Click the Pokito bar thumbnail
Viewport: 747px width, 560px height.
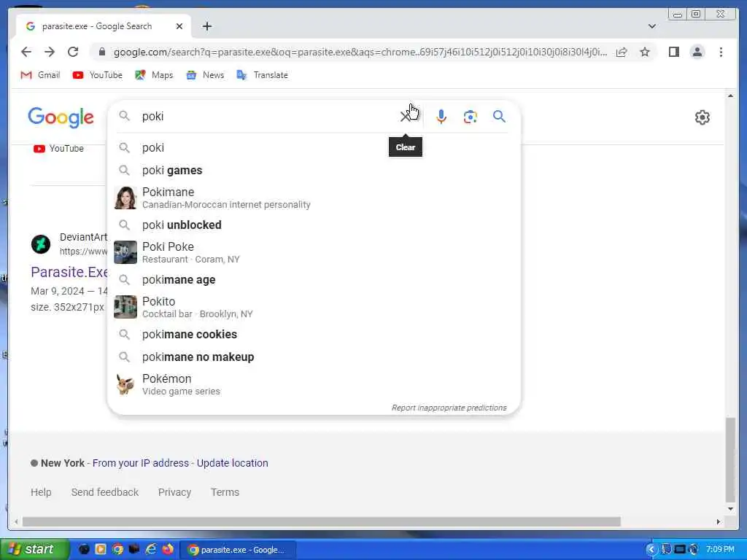[x=125, y=307]
